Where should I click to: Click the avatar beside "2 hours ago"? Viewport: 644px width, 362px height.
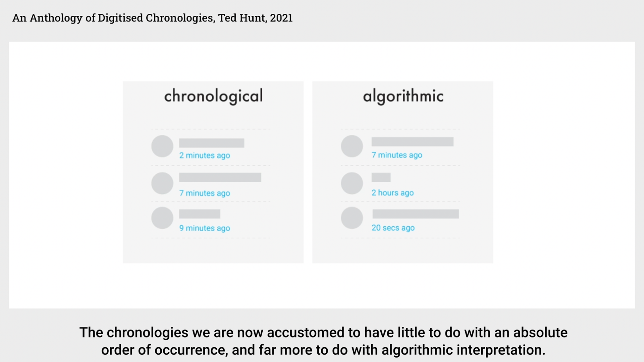point(352,183)
